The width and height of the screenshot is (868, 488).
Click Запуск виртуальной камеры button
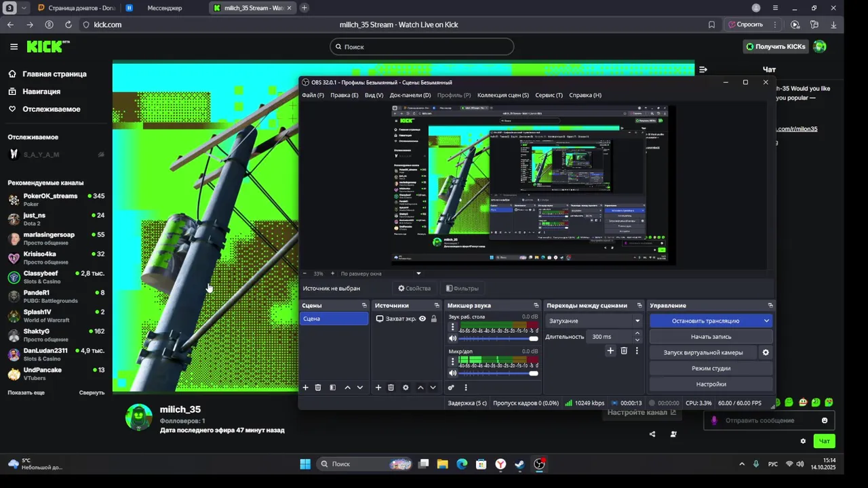(x=703, y=352)
